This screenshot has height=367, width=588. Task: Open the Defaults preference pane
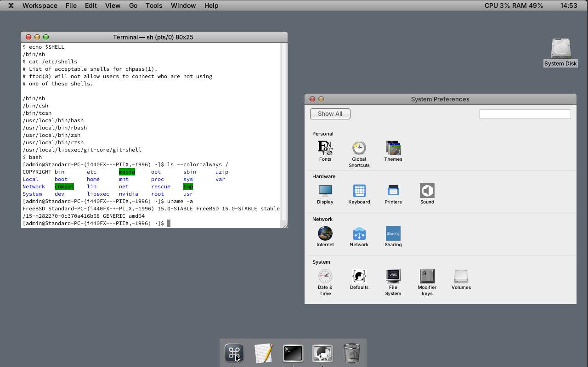pyautogui.click(x=359, y=276)
